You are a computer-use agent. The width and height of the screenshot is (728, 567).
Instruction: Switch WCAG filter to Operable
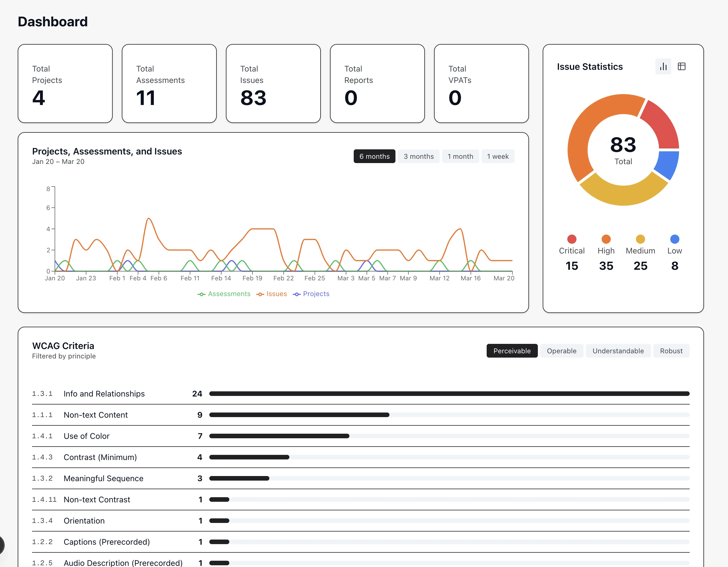(562, 350)
